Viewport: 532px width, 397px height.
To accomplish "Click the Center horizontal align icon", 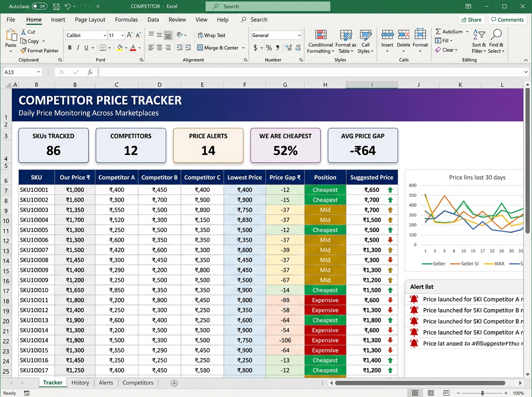I will pyautogui.click(x=160, y=47).
